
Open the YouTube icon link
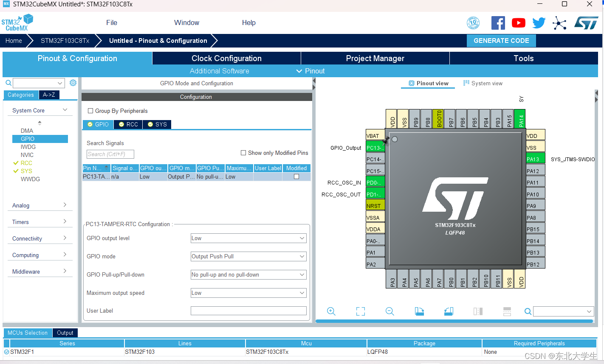click(x=518, y=23)
